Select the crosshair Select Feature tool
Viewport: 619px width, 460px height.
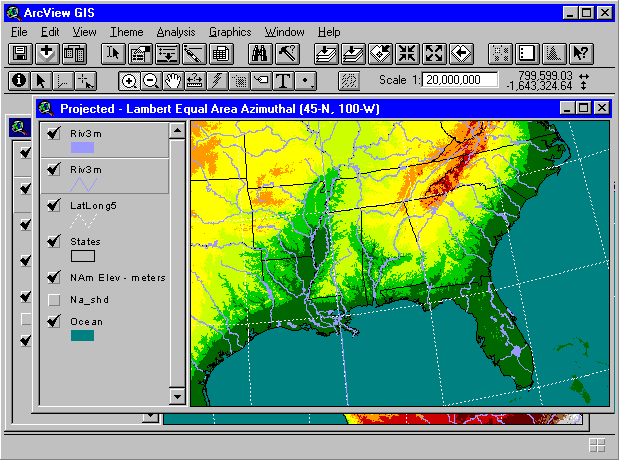(x=85, y=81)
